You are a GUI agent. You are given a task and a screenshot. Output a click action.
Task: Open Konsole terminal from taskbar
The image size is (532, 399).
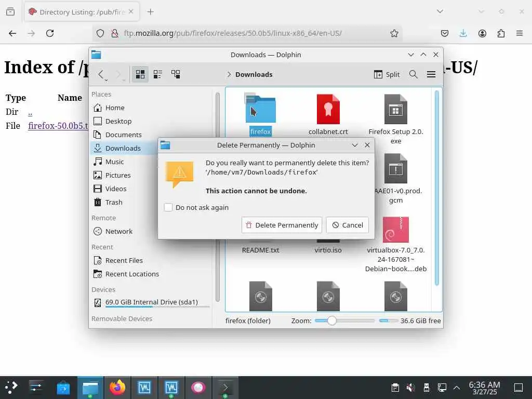[225, 388]
